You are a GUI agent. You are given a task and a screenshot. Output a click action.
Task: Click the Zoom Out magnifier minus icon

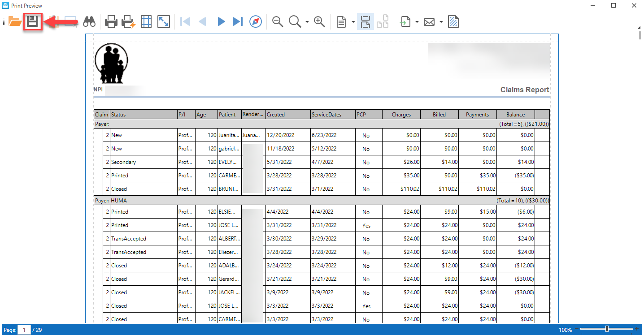278,21
